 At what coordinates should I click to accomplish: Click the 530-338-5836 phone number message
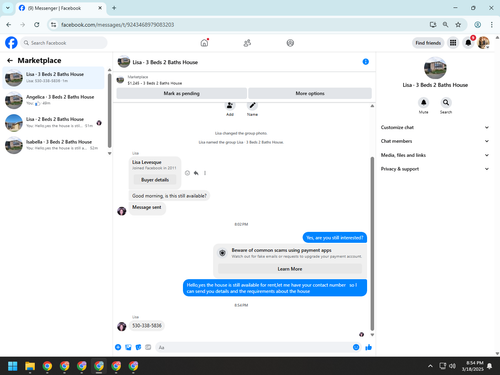[x=147, y=325]
